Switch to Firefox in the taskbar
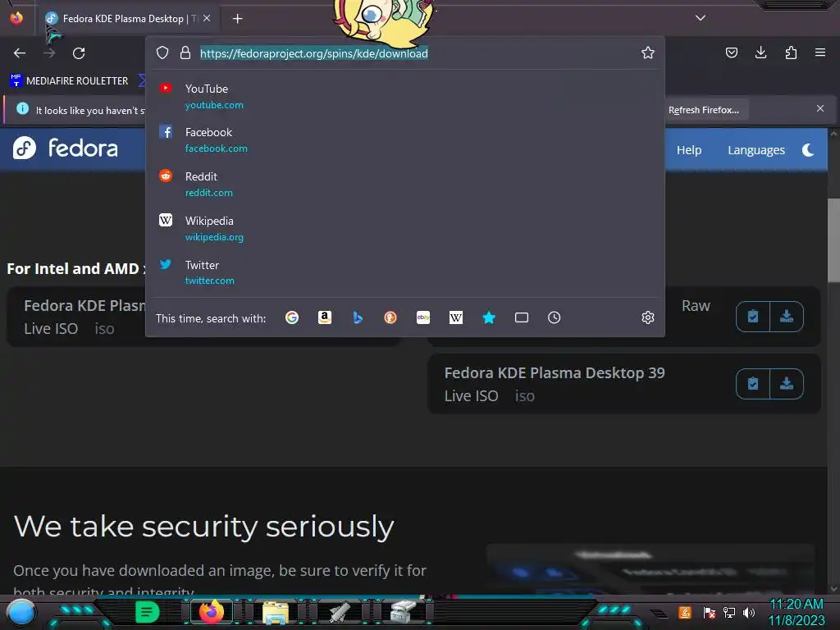Screen dimensions: 840x630 [212, 612]
